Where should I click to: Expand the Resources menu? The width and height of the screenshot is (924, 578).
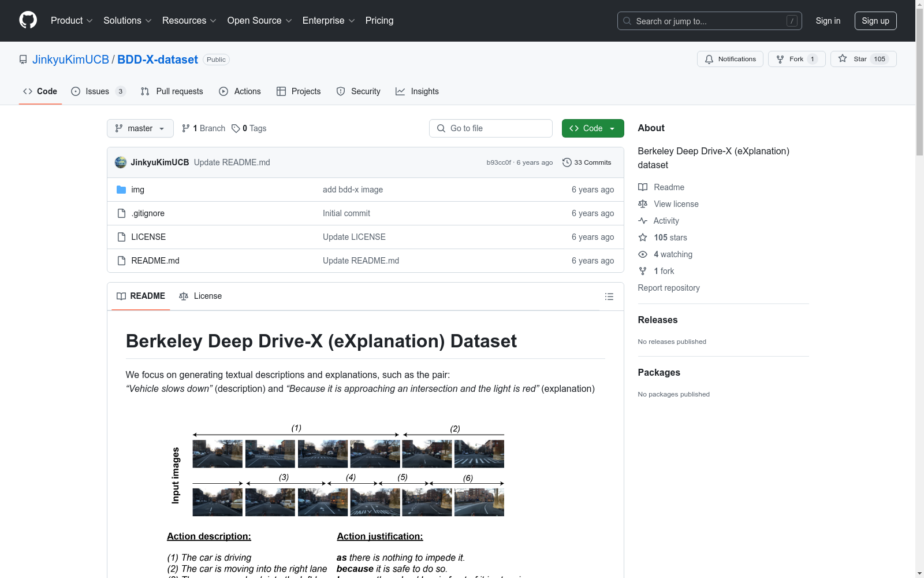pos(189,20)
